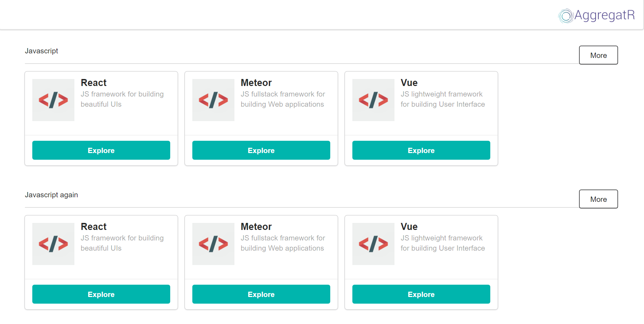Viewport: 644px width, 324px height.
Task: Select the React title in the Javascript section
Action: pyautogui.click(x=94, y=82)
